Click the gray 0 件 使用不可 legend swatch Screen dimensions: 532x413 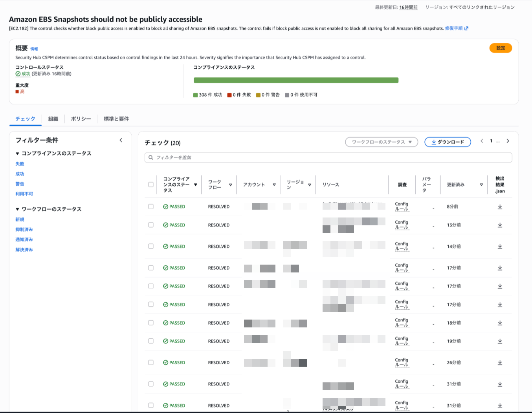287,95
